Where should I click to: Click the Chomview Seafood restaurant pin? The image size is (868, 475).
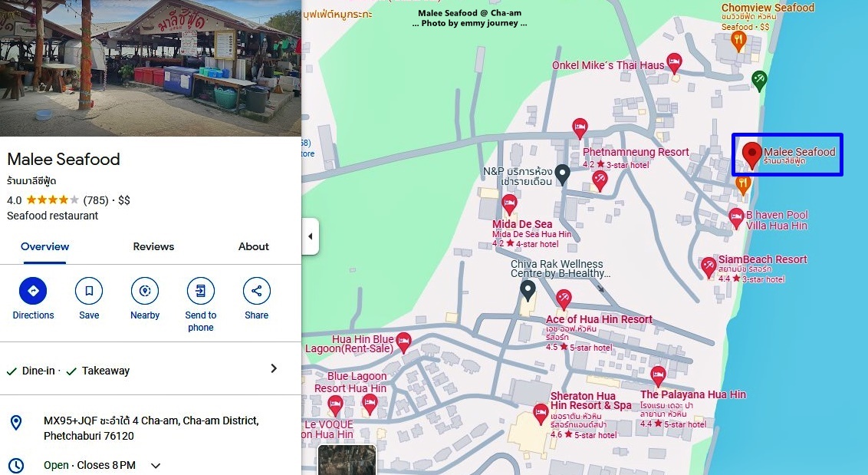point(738,41)
